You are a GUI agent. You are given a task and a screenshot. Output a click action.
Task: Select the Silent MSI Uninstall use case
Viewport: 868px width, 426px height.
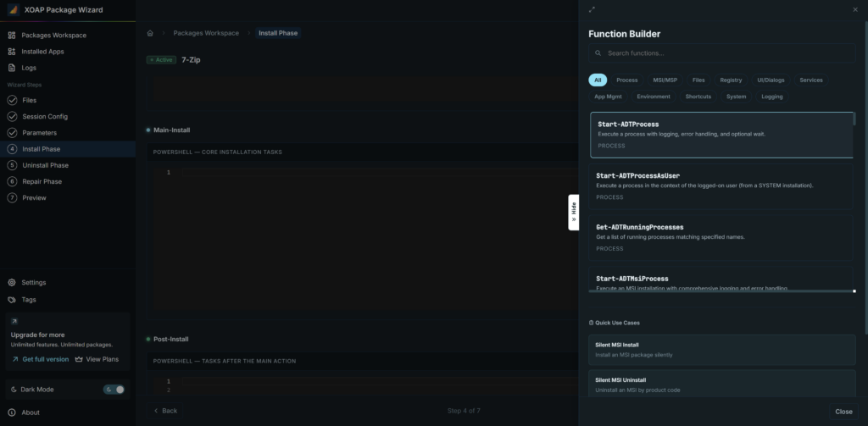pyautogui.click(x=722, y=384)
